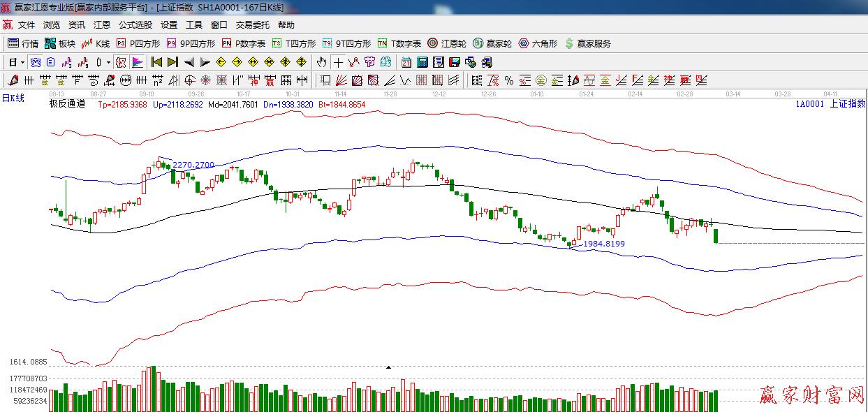Jump to first bar with skip-start arrow
Screen dimensions: 868x412
pos(156,62)
